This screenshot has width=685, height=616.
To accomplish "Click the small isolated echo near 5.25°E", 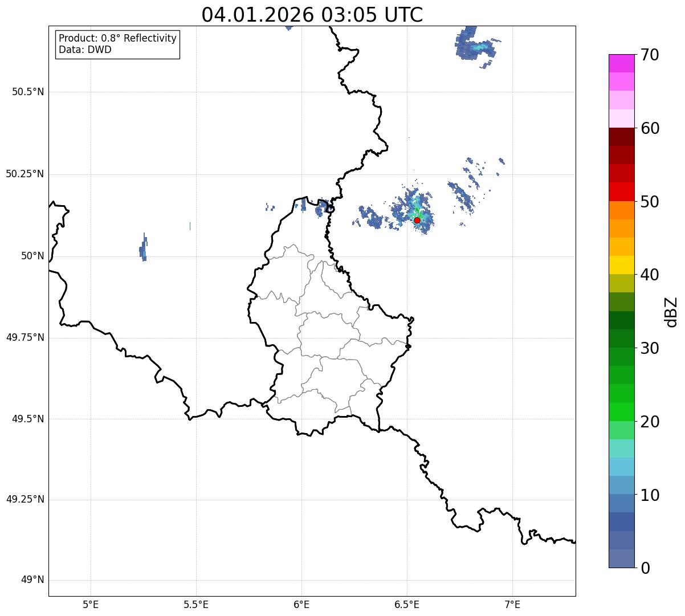I will click(x=144, y=248).
